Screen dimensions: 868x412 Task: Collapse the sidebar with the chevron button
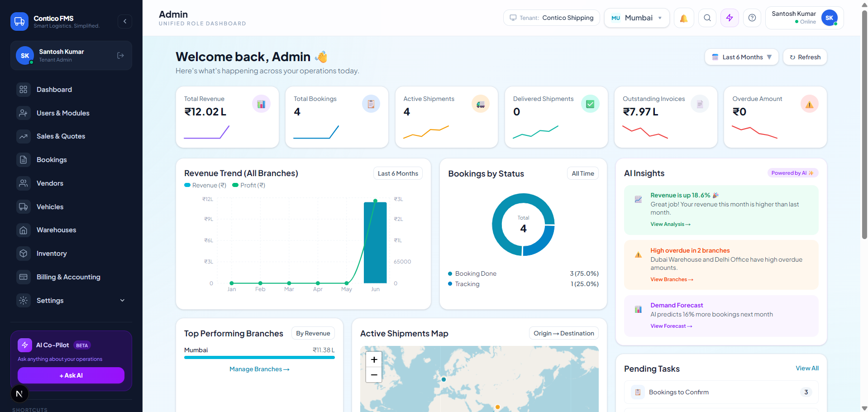(125, 21)
